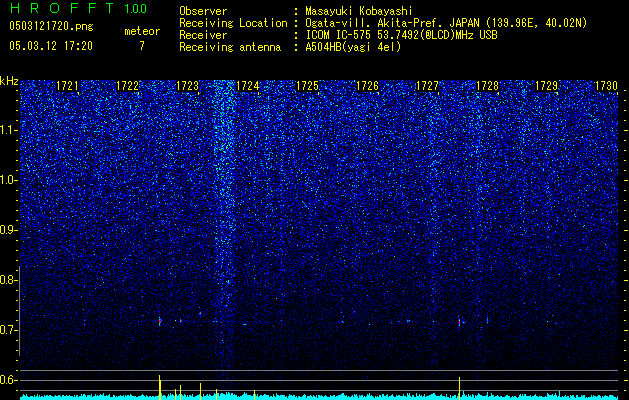This screenshot has height=400, width=629.
Task: Select the file name 0503121720.png
Action: (x=51, y=26)
